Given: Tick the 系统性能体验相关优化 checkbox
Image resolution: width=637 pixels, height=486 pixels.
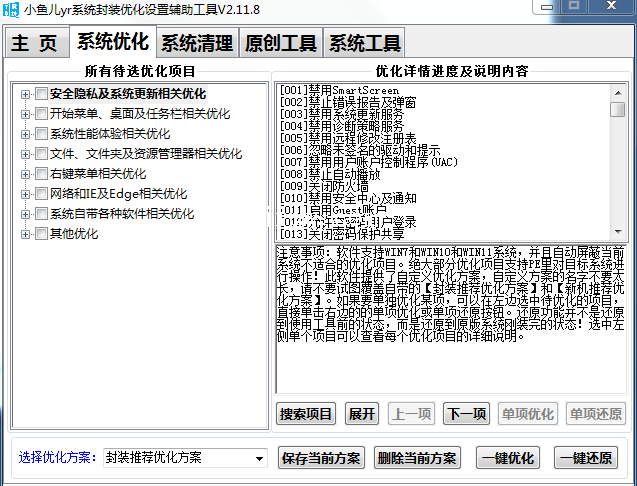Looking at the screenshot, I should [41, 134].
